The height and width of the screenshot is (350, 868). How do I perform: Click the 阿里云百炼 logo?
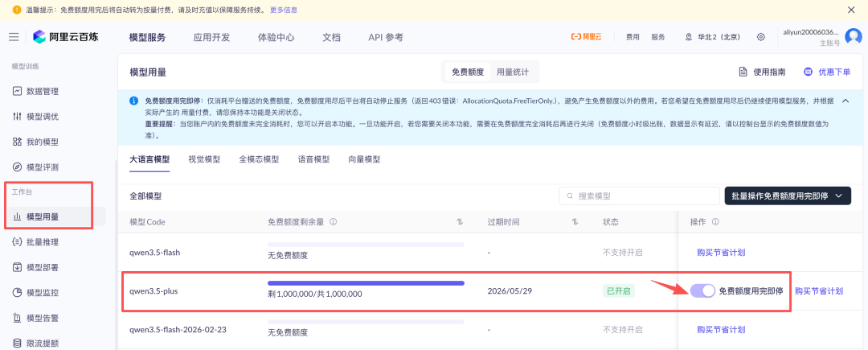point(65,37)
